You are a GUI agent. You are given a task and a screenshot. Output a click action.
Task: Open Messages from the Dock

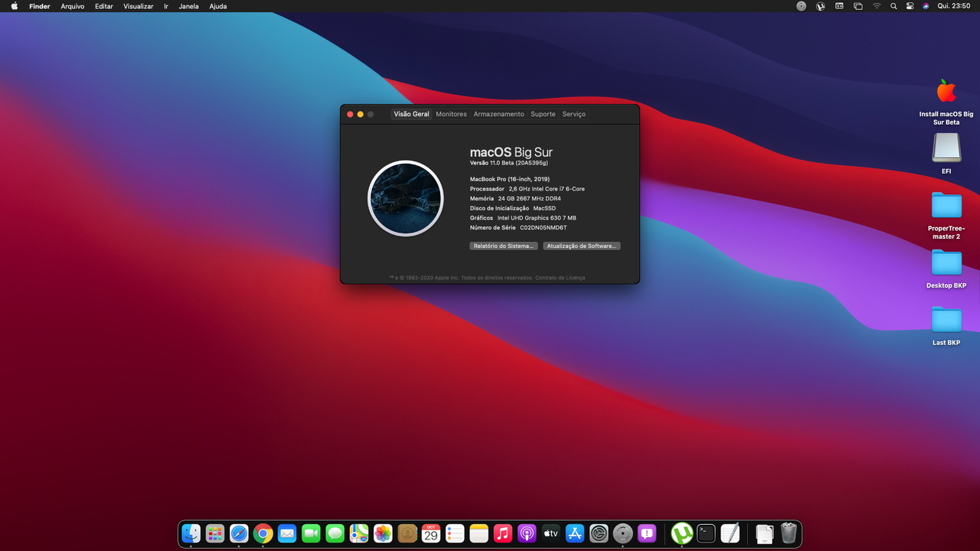pos(335,533)
